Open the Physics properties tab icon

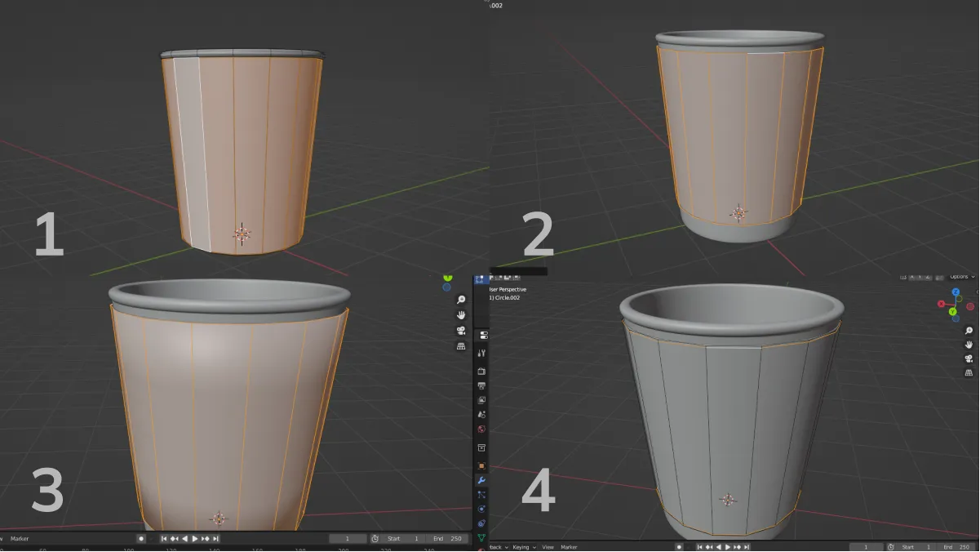point(481,509)
